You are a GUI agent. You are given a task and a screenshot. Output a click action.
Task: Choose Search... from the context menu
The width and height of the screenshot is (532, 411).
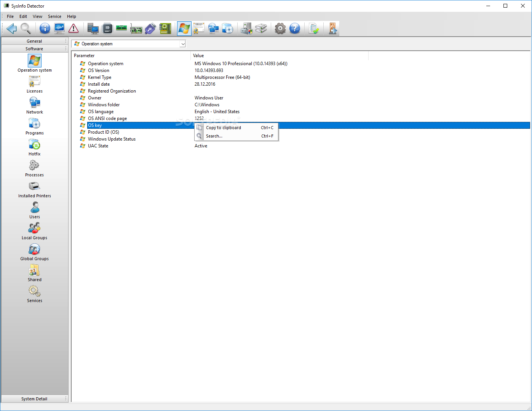point(236,136)
